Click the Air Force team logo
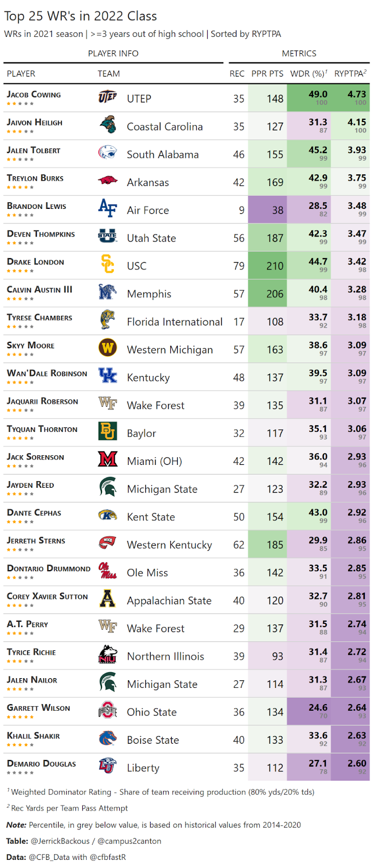Viewport: 373px width, 868px height. (107, 209)
